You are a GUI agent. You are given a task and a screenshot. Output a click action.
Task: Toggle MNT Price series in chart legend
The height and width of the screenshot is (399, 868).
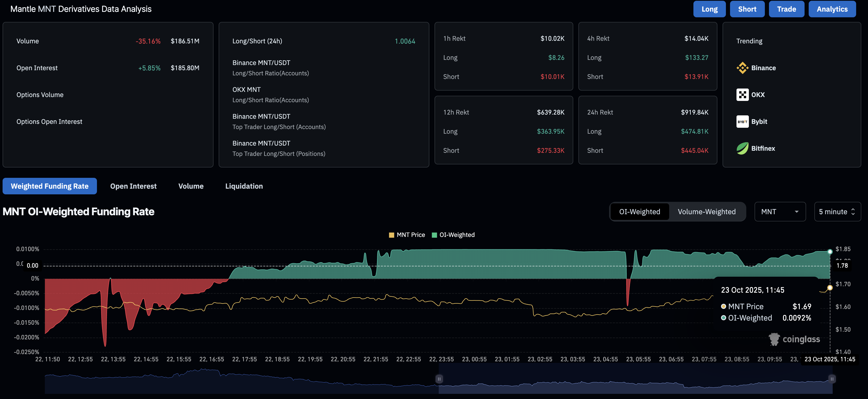(407, 235)
